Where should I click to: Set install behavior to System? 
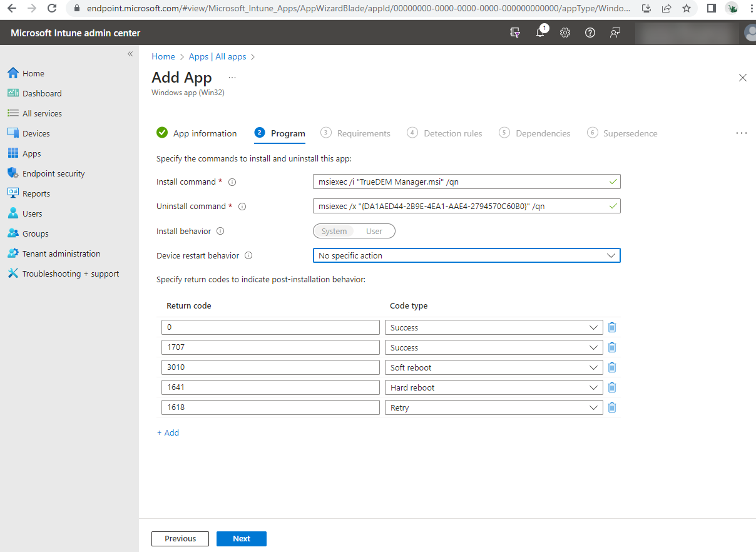pyautogui.click(x=334, y=232)
